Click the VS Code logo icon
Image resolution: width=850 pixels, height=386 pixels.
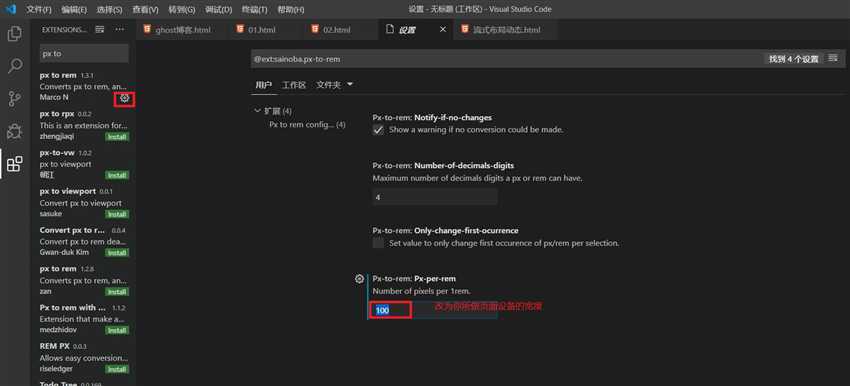[11, 9]
